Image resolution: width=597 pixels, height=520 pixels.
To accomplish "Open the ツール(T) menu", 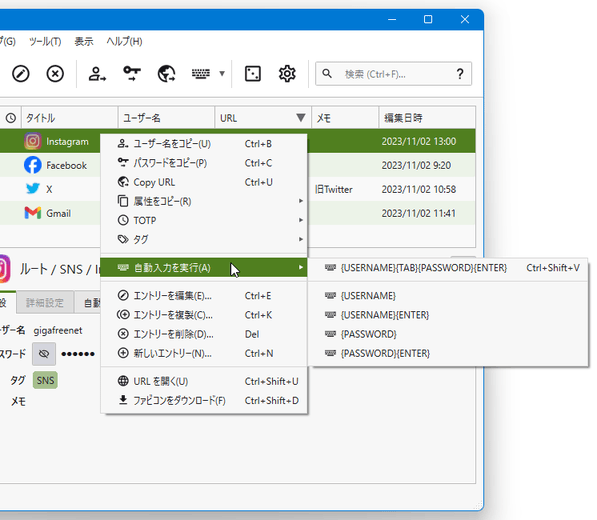I will 45,41.
